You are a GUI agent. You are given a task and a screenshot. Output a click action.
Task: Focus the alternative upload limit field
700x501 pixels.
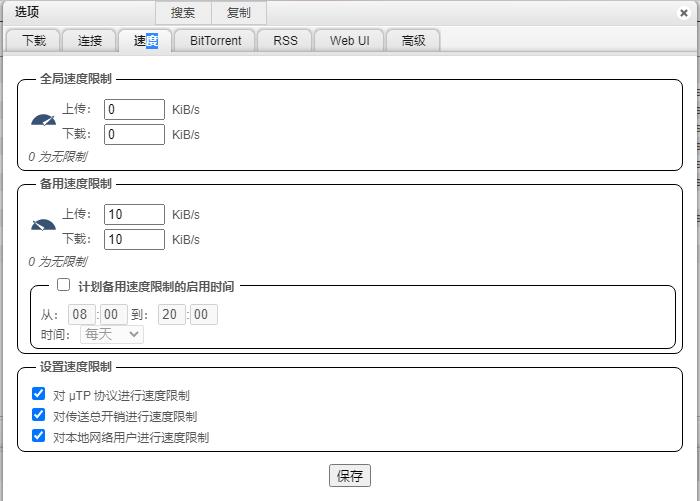pyautogui.click(x=134, y=214)
